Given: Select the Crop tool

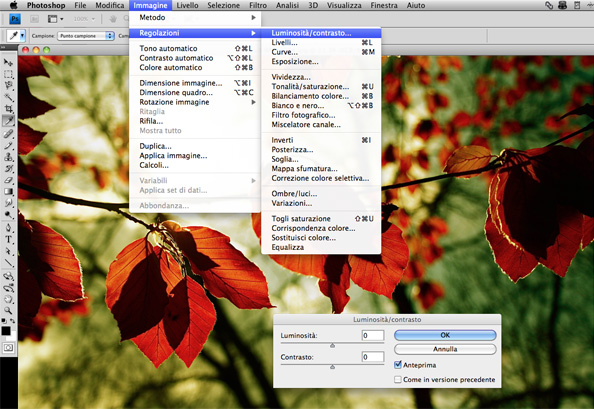Looking at the screenshot, I should [x=8, y=109].
